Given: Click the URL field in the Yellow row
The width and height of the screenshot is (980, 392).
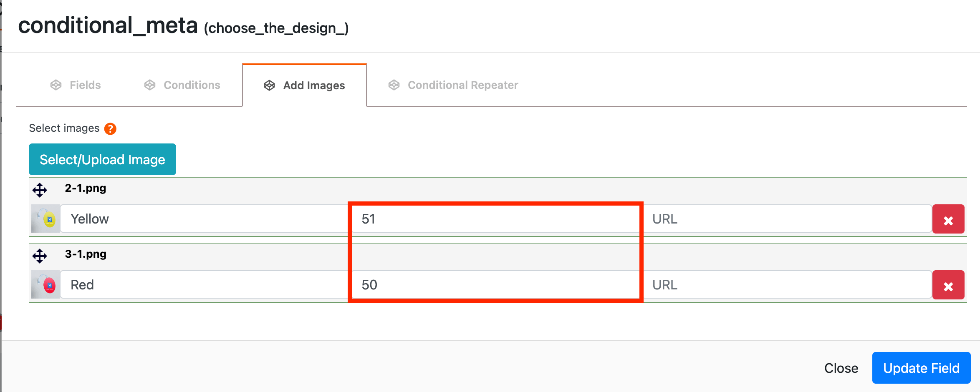Looking at the screenshot, I should tap(787, 219).
